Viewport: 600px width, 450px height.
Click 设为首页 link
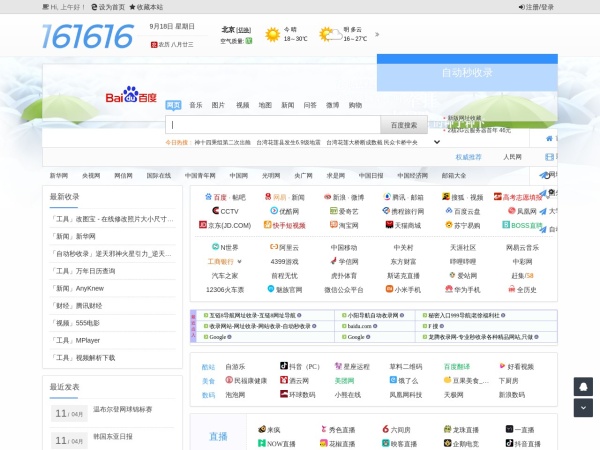pos(108,7)
